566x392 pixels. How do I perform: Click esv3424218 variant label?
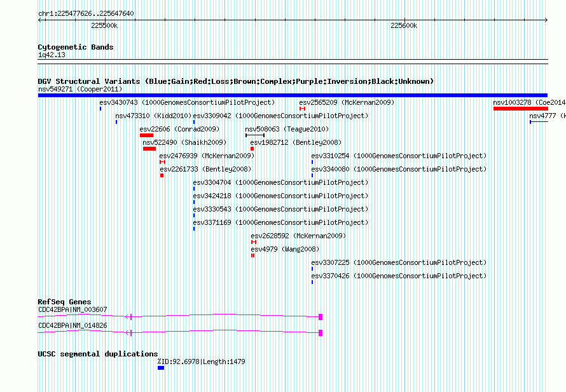pyautogui.click(x=280, y=196)
